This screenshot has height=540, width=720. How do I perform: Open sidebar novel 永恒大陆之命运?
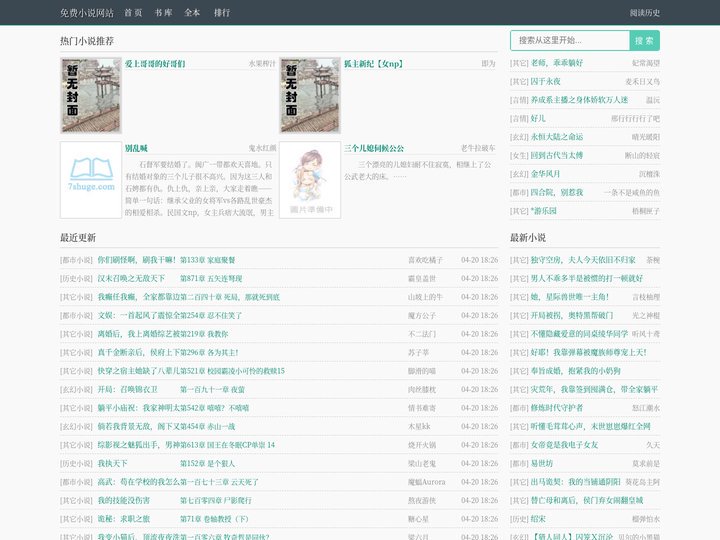click(x=557, y=137)
